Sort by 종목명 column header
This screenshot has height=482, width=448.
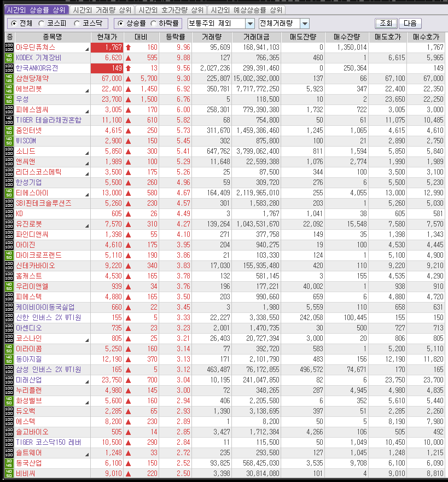[53, 37]
